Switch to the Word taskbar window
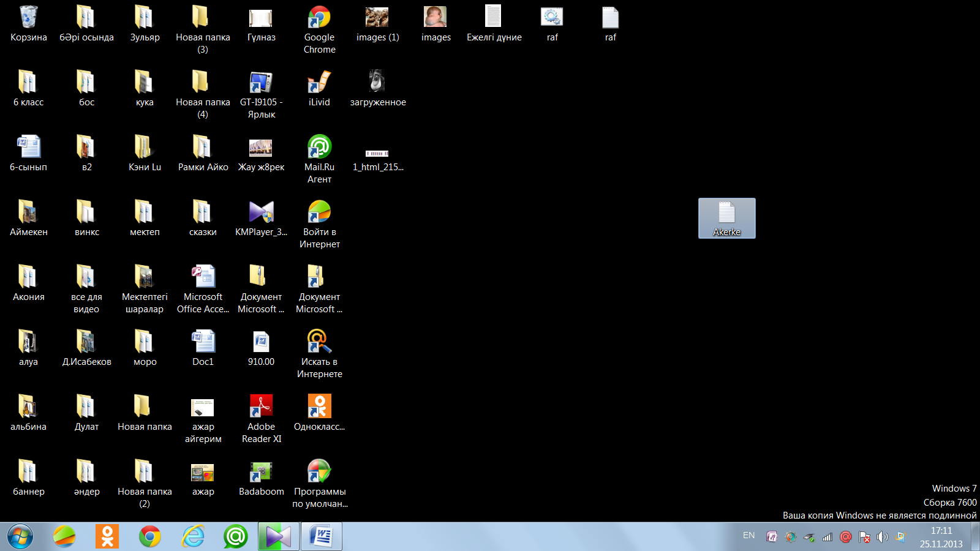Image resolution: width=980 pixels, height=551 pixels. point(322,537)
